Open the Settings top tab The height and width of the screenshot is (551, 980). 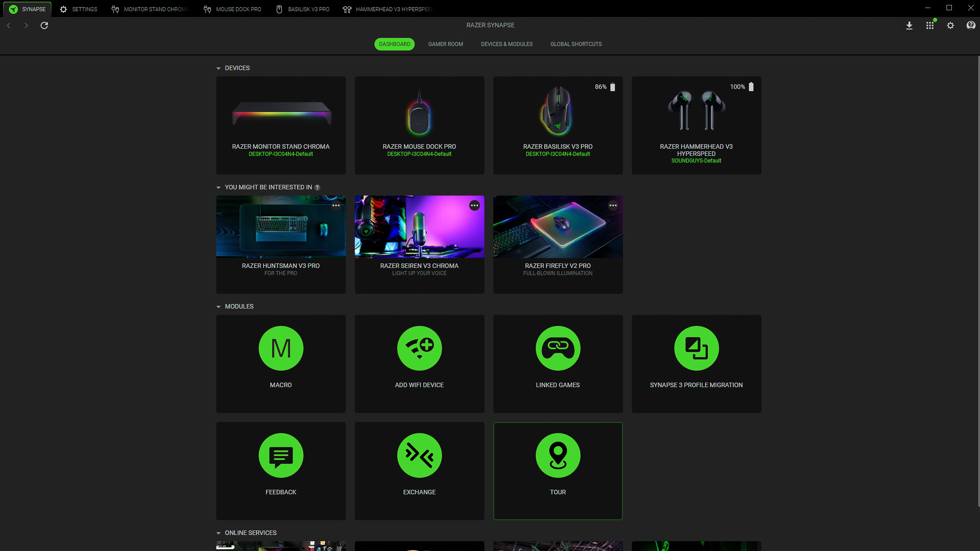tap(79, 9)
